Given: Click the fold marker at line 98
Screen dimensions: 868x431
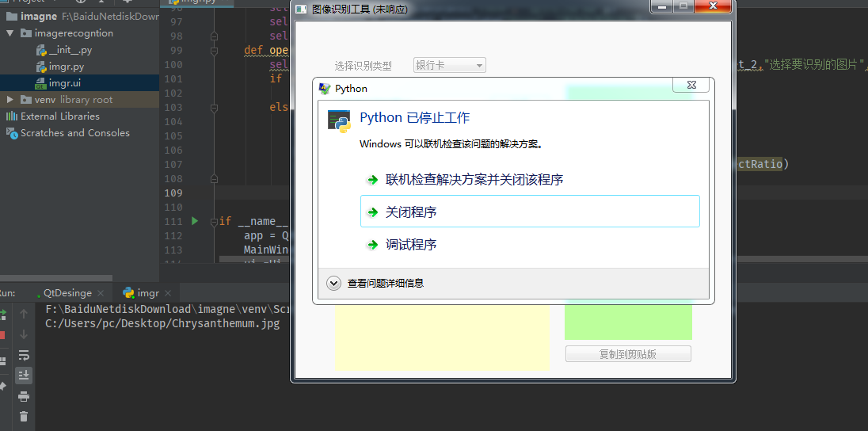Looking at the screenshot, I should (214, 36).
